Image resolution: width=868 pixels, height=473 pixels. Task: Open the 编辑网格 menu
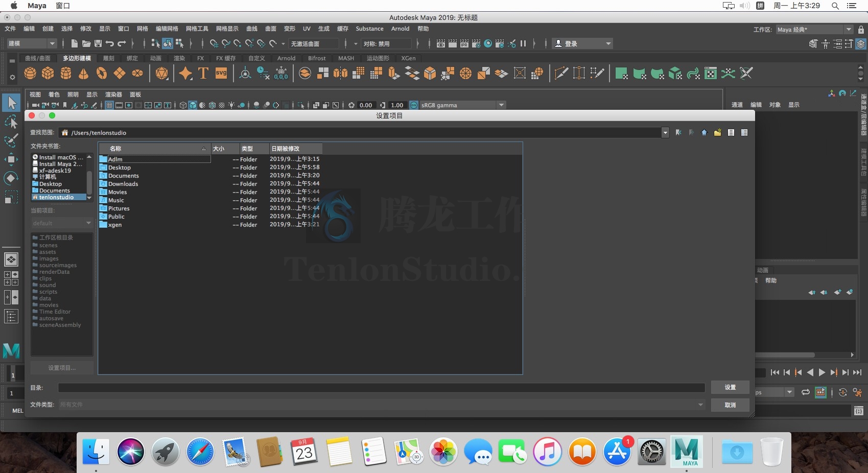pyautogui.click(x=167, y=29)
